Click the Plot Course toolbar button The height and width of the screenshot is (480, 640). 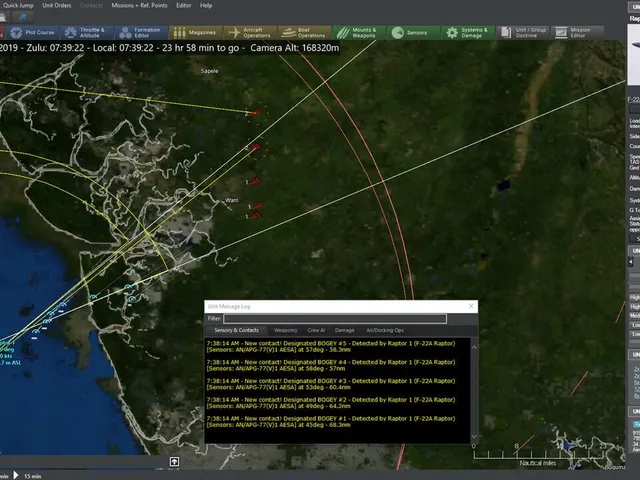33,33
